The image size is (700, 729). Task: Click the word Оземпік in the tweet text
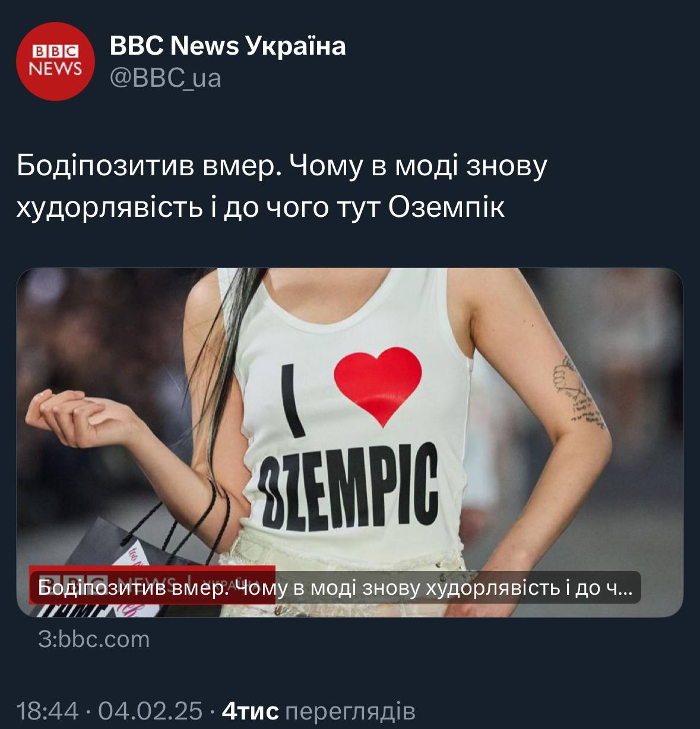[446, 207]
